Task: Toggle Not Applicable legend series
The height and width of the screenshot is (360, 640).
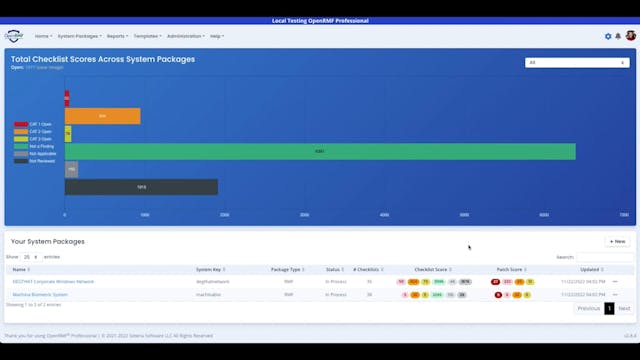Action: [x=35, y=153]
